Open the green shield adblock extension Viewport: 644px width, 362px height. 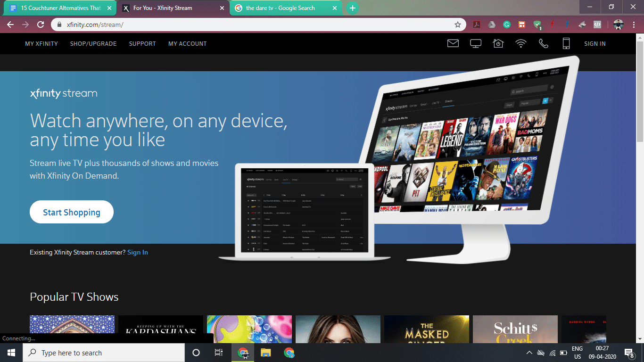537,25
